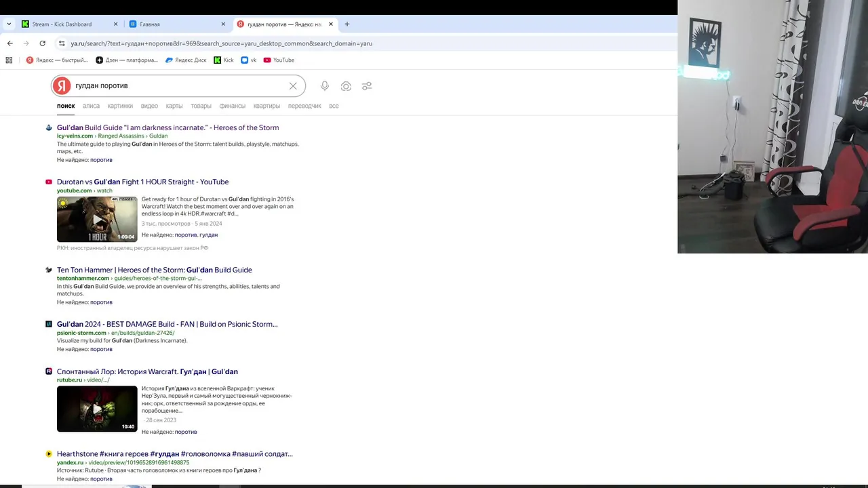Open Яндекс — быстрый bookmark
The width and height of the screenshot is (868, 488).
pyautogui.click(x=57, y=60)
